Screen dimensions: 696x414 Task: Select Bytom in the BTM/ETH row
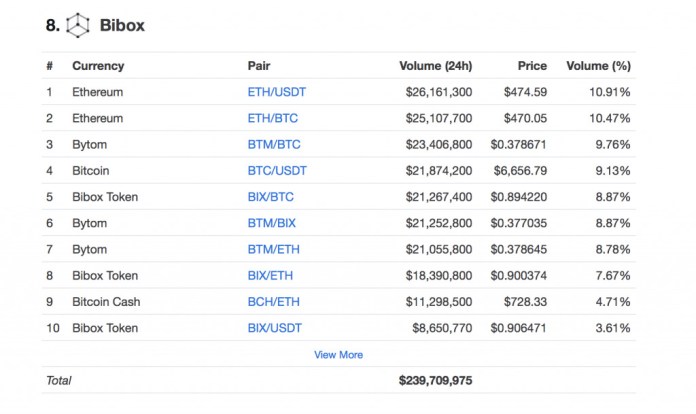coord(90,249)
